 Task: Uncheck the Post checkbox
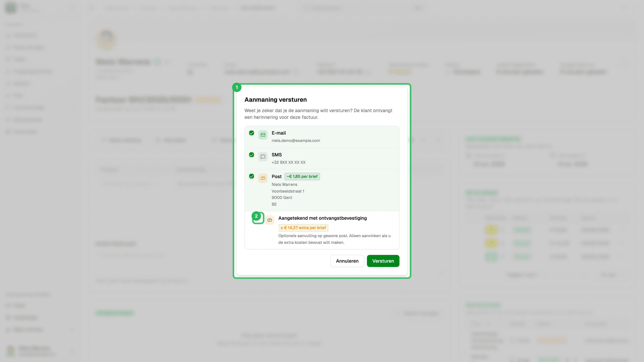tap(252, 176)
